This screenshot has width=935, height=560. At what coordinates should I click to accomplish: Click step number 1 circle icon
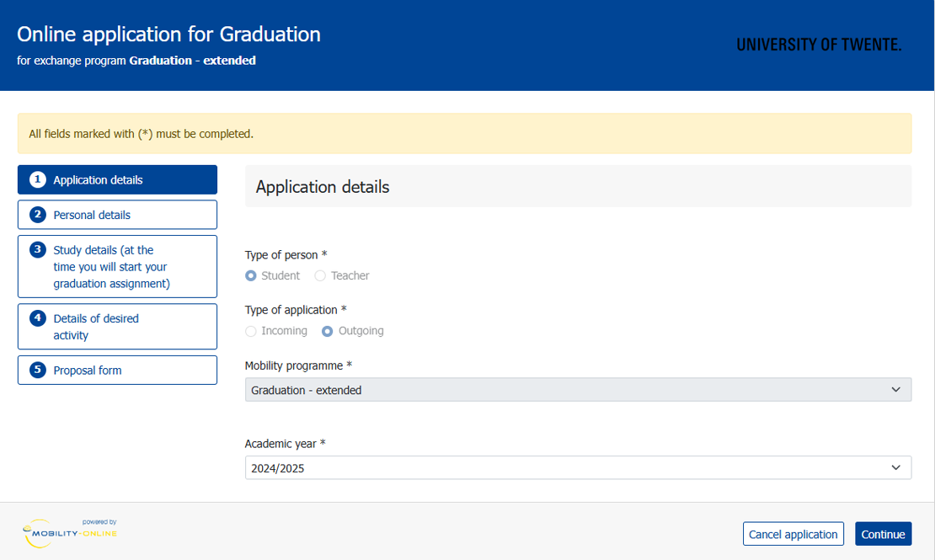(38, 179)
